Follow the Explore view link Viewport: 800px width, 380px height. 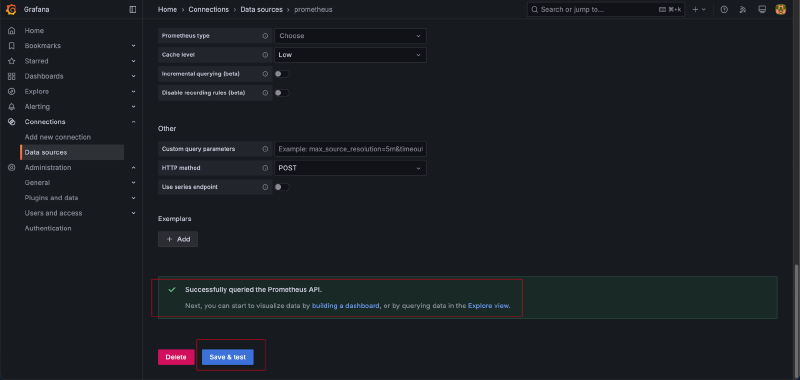tap(488, 306)
